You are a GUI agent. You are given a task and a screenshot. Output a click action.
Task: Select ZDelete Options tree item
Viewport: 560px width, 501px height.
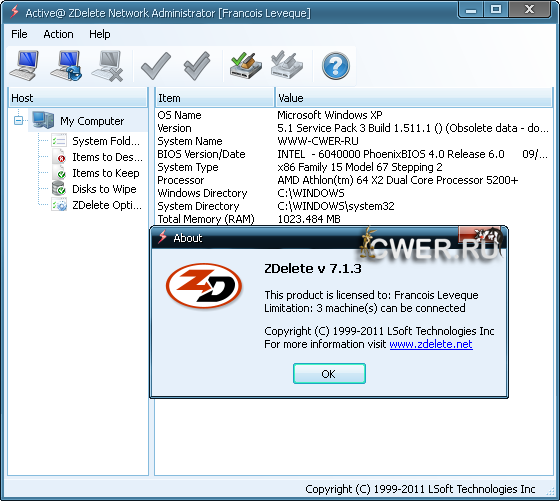(x=107, y=205)
